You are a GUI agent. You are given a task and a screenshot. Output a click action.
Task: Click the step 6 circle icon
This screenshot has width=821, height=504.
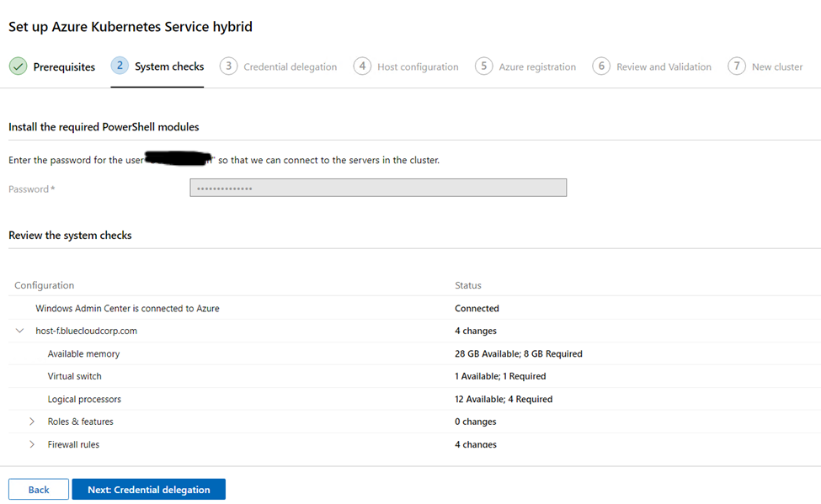[x=601, y=66]
